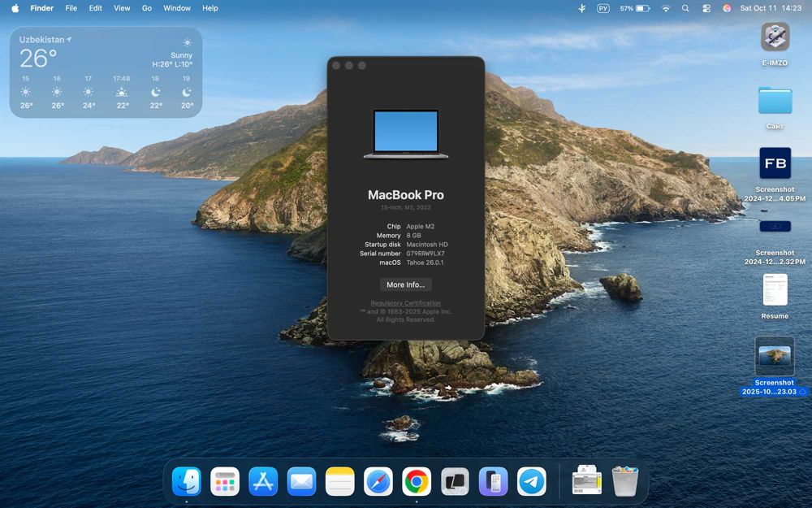The width and height of the screenshot is (812, 508).
Task: Click the 17:48 sunset entry in widget
Action: 122,92
